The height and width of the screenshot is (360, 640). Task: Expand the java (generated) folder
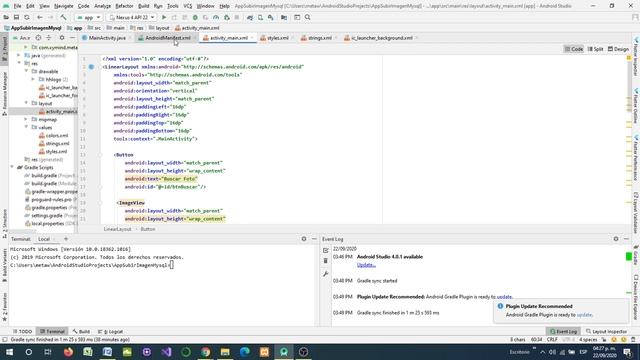19,56
